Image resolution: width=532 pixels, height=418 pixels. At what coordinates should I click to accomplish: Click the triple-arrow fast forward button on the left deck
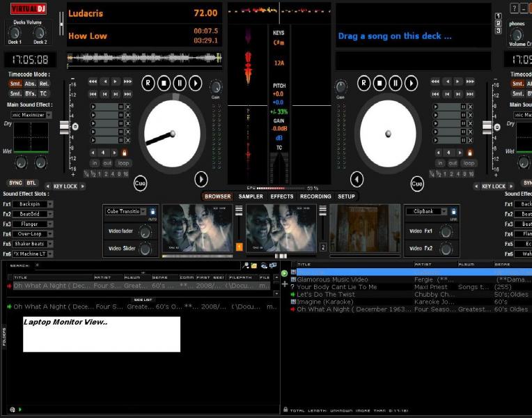point(127,82)
